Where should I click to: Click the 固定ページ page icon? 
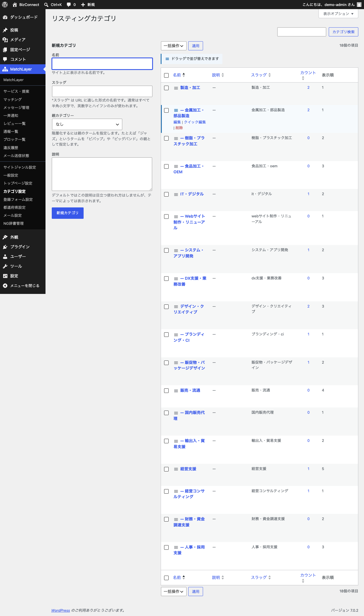coord(5,50)
